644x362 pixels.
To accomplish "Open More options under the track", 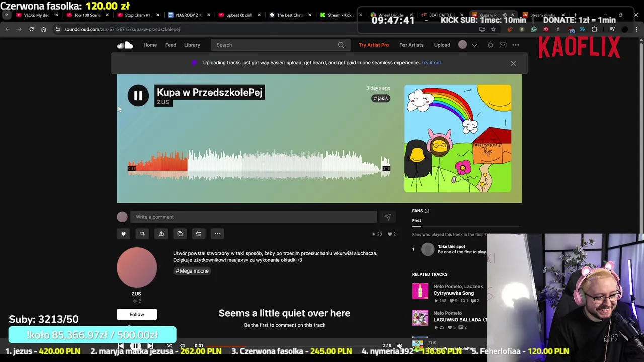I will point(217,234).
